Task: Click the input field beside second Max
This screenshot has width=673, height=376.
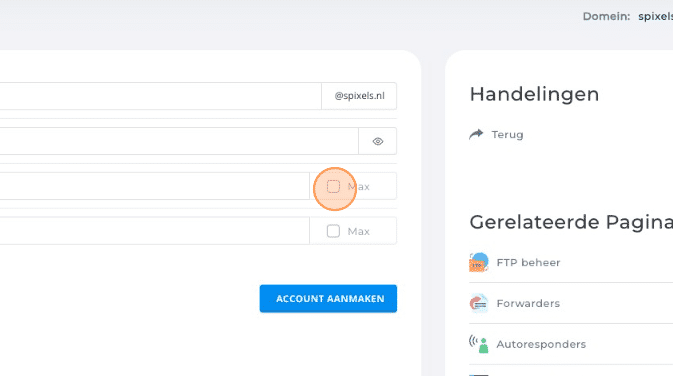Action: click(x=155, y=230)
